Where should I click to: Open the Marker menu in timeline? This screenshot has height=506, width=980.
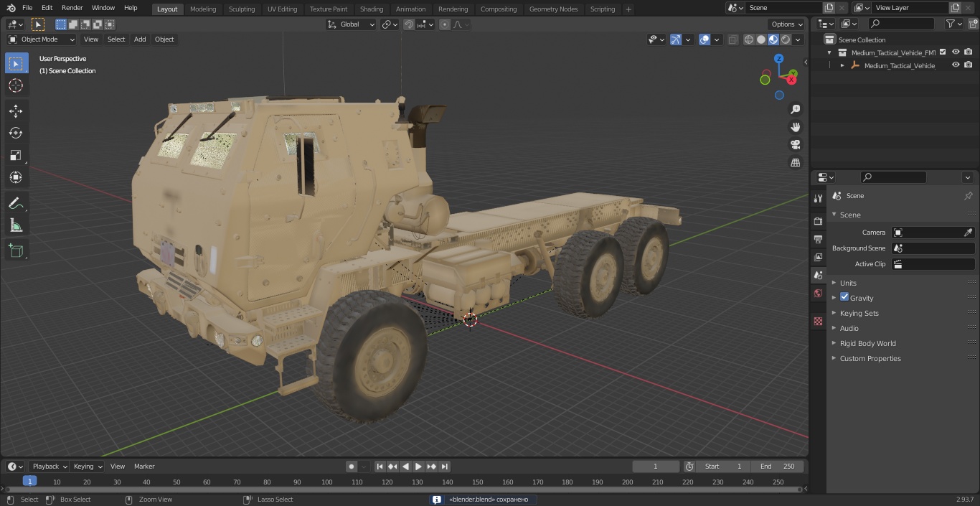(x=144, y=467)
